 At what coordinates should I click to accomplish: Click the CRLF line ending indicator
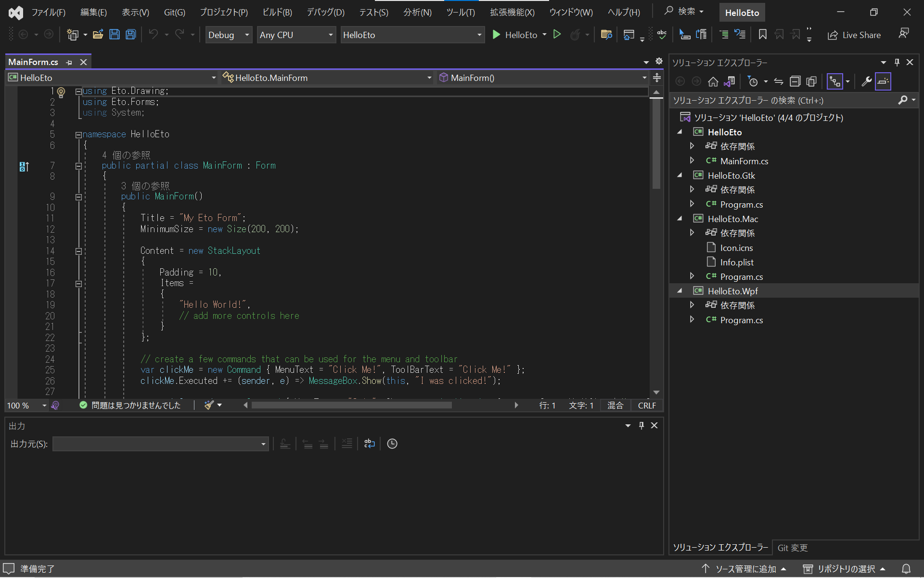647,406
